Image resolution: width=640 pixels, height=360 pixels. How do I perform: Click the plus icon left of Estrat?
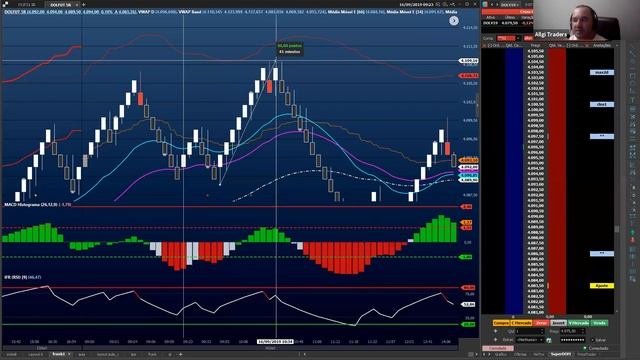(x=496, y=340)
